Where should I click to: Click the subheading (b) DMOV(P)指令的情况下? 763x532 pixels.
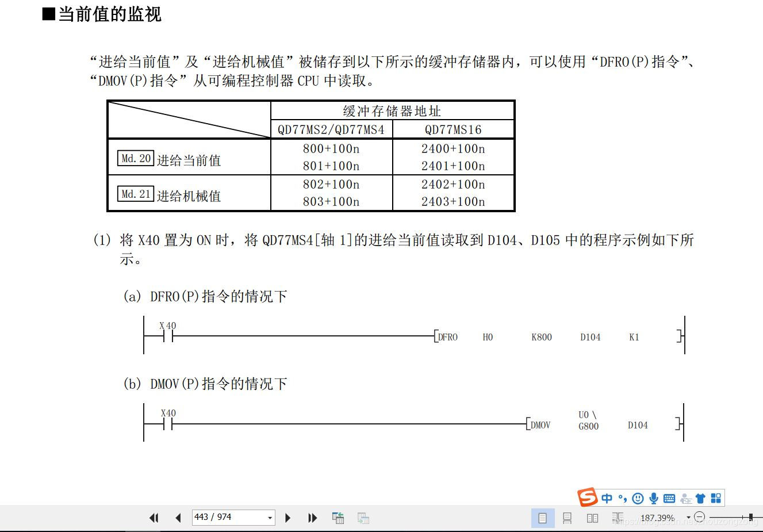205,384
